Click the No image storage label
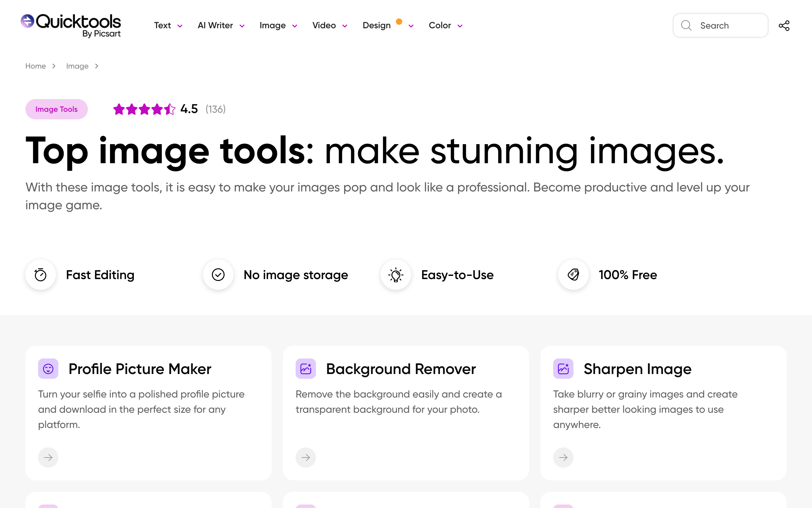Screen dimensions: 812x508 click(296, 275)
